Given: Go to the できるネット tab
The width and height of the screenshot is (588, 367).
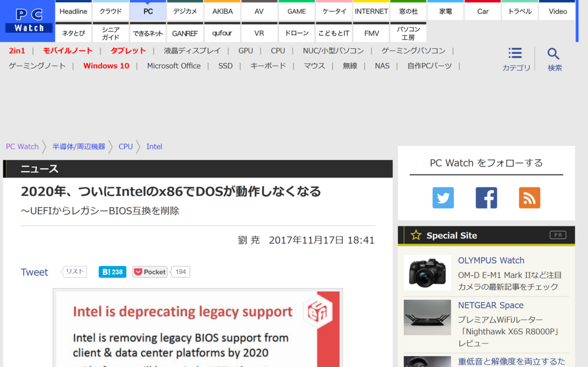Looking at the screenshot, I should tap(148, 33).
